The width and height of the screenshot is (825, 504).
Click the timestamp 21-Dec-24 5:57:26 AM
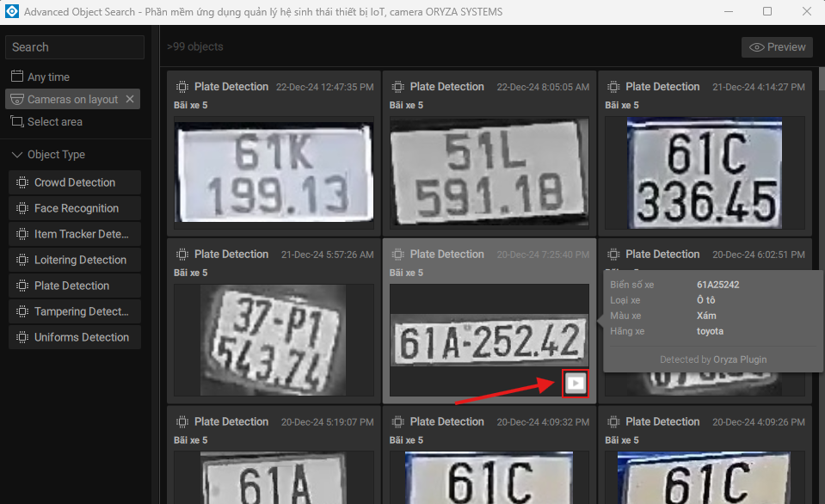tap(327, 255)
